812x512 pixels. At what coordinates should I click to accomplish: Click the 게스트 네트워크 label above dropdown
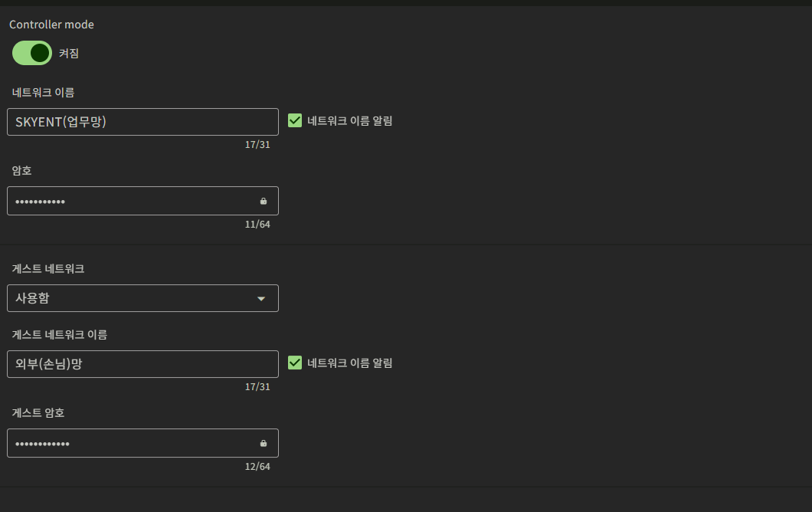[x=48, y=268]
